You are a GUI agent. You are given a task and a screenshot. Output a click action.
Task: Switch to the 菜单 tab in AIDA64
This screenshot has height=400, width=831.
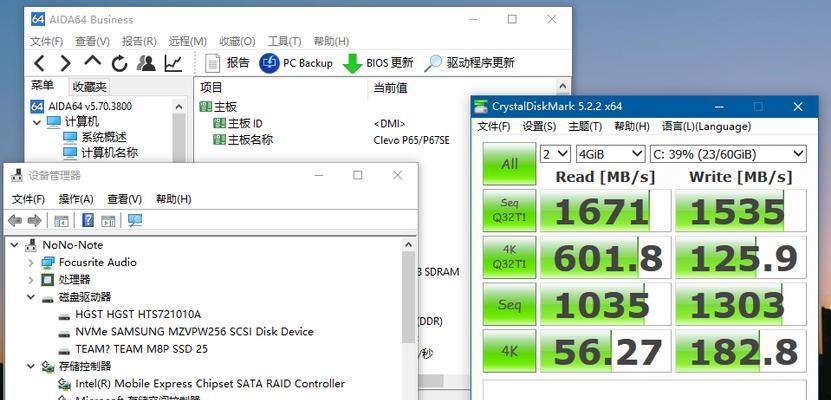[42, 85]
